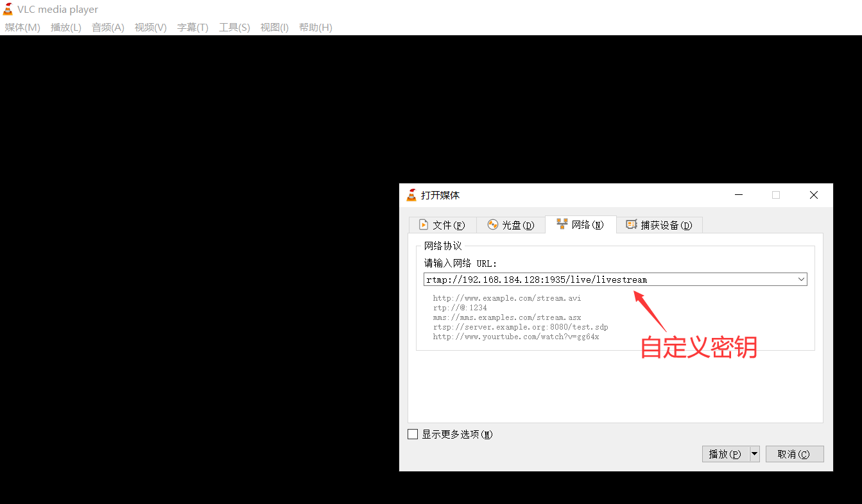Switch to the 光盘 tab
This screenshot has width=862, height=504.
point(513,224)
